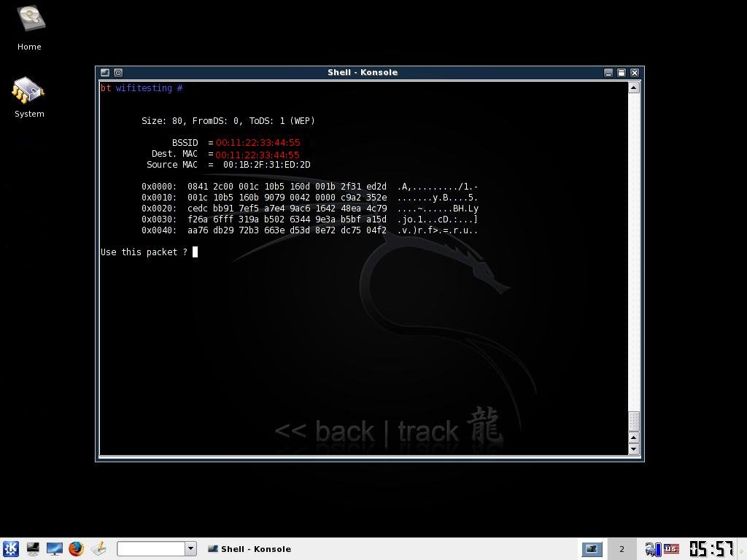Open the KDE K menu
This screenshot has width=747, height=560.
[x=10, y=548]
